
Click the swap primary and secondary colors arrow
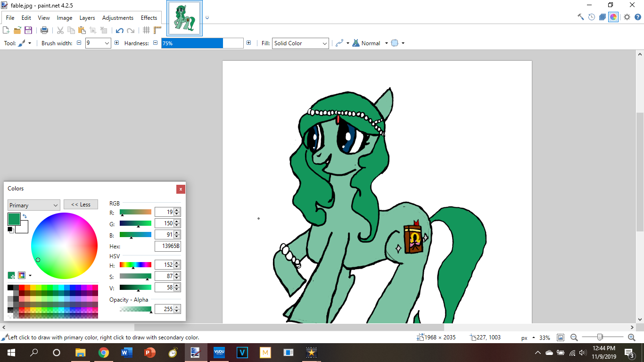pos(25,216)
